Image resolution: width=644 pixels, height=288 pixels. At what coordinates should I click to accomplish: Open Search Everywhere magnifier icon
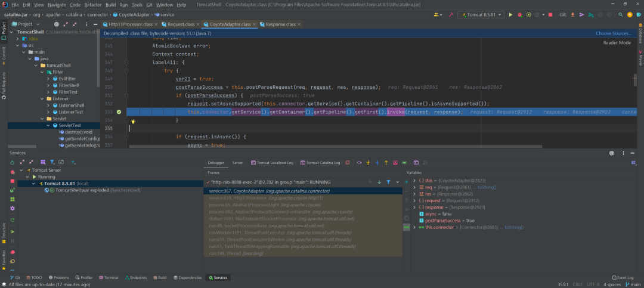click(621, 15)
